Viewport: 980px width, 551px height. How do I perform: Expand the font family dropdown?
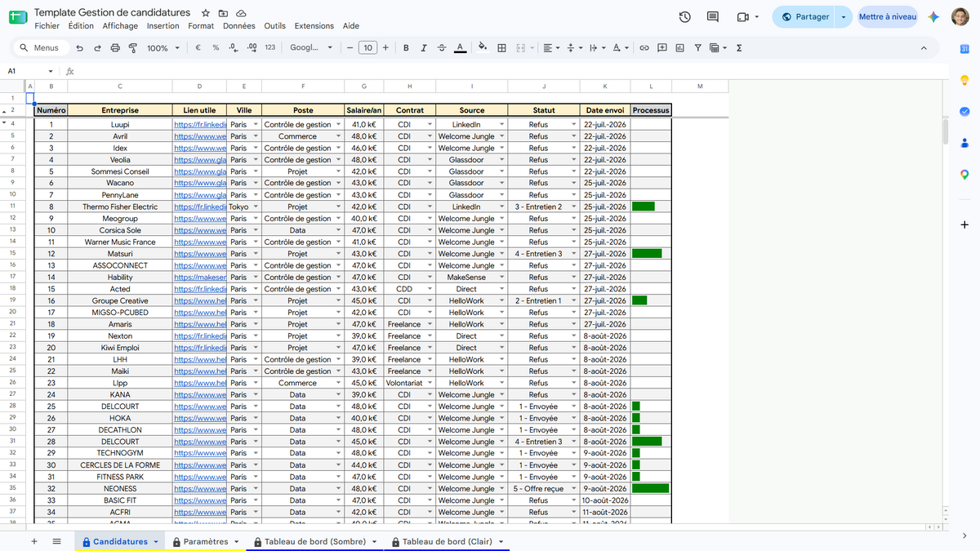312,48
